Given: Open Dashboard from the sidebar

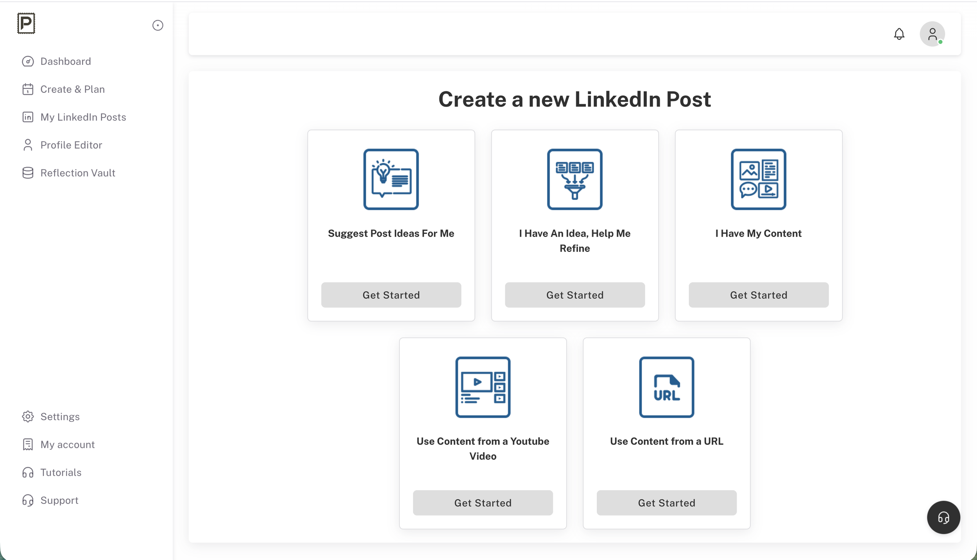Looking at the screenshot, I should click(65, 61).
